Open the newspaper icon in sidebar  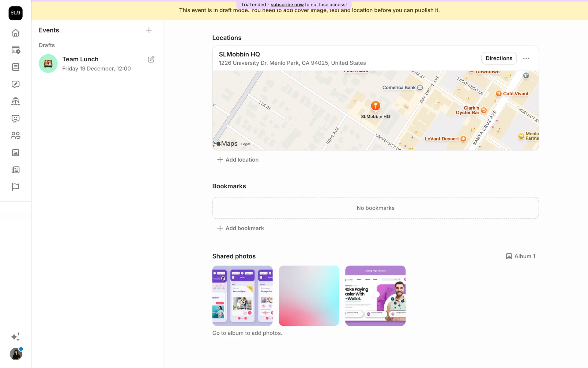[15, 170]
